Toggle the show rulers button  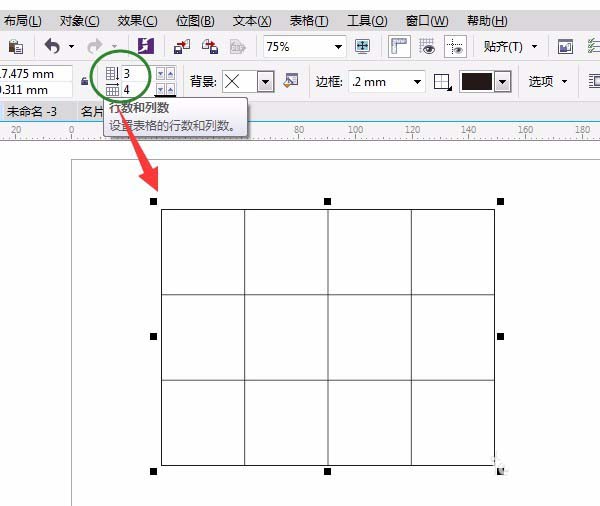point(399,47)
